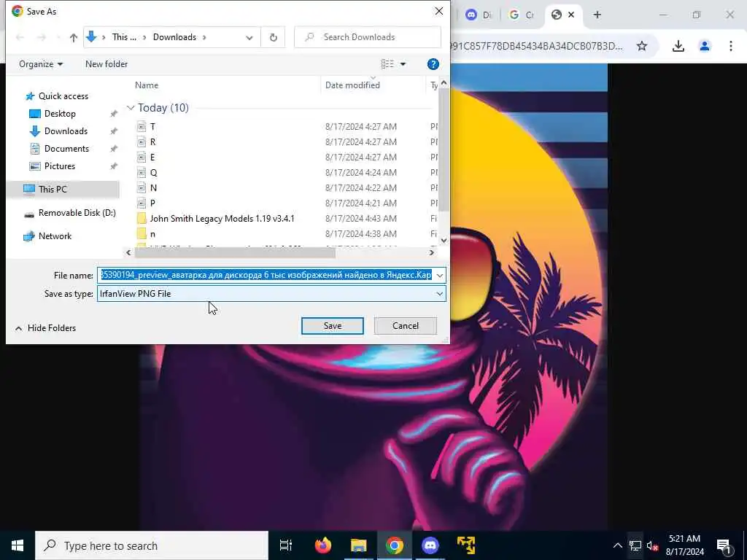Click the Forward arrow in Save As dialog
The image size is (747, 560).
point(42,37)
